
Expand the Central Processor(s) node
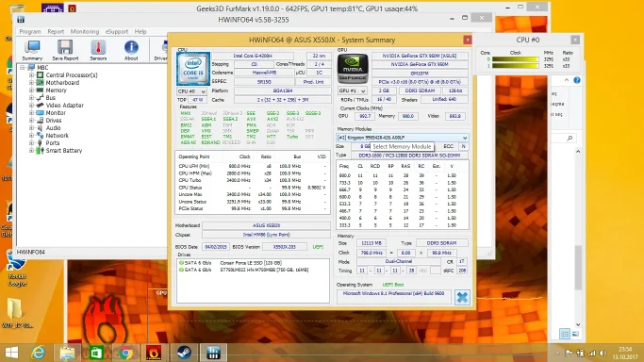coord(31,75)
